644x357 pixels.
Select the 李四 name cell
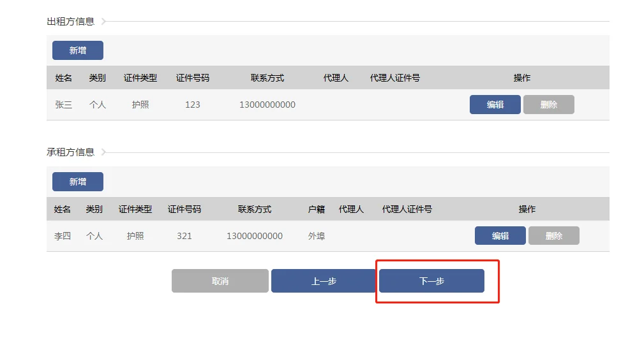(x=63, y=236)
